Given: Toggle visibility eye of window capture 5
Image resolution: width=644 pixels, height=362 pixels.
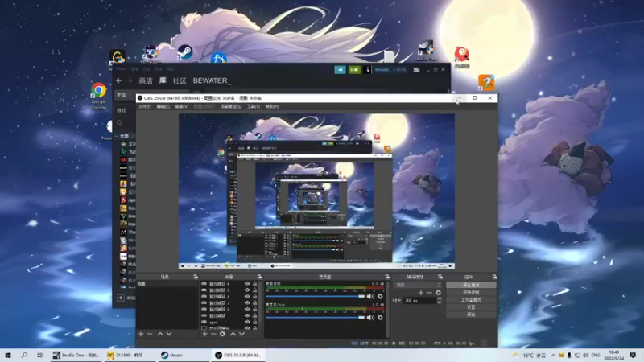Looking at the screenshot, I should tap(247, 290).
